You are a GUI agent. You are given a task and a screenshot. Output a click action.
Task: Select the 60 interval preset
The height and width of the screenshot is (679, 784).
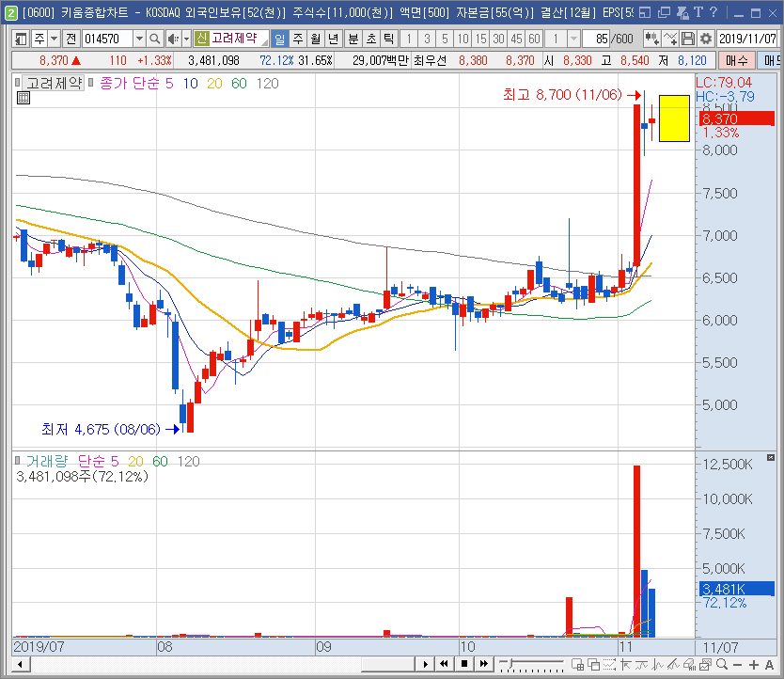pos(535,39)
